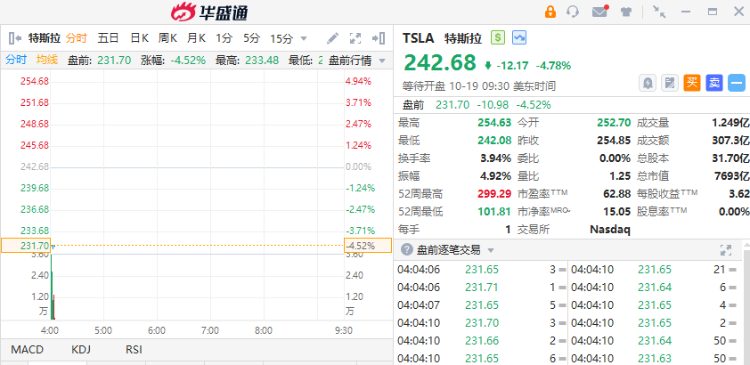The image size is (750, 365).
Task: Set a price alert with the bell icon
Action: (x=648, y=83)
